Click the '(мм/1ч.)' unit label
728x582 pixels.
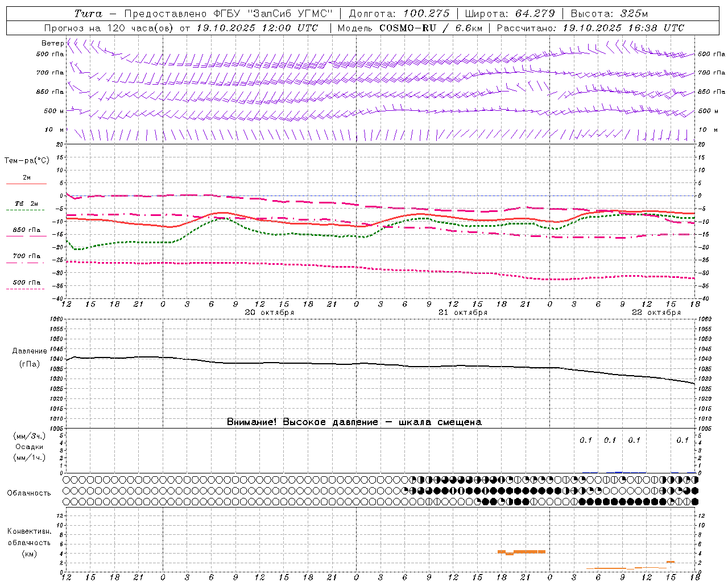coord(30,458)
